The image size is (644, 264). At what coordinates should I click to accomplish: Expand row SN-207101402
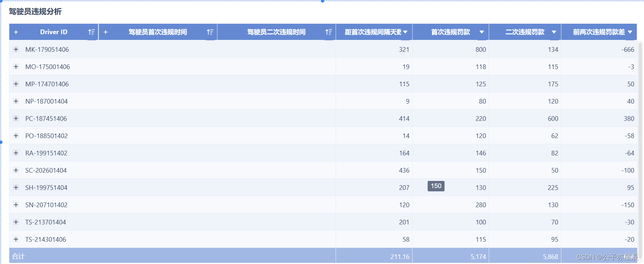point(16,205)
